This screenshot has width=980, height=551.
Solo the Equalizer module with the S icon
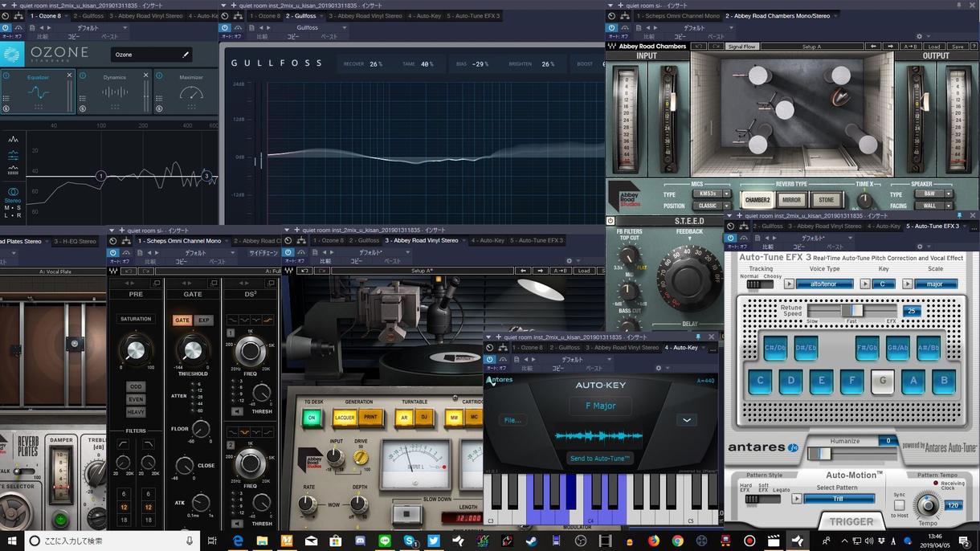[x=6, y=108]
